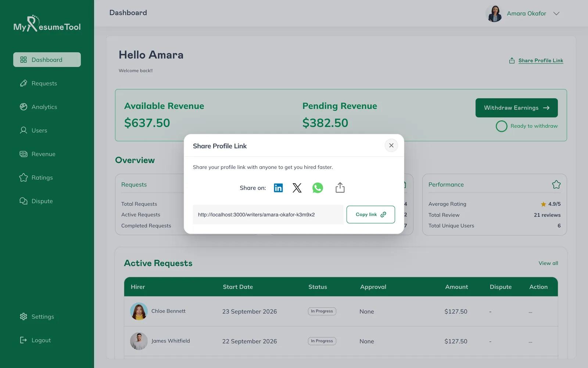588x368 pixels.
Task: Click '23 September 2026' start date
Action: point(250,312)
